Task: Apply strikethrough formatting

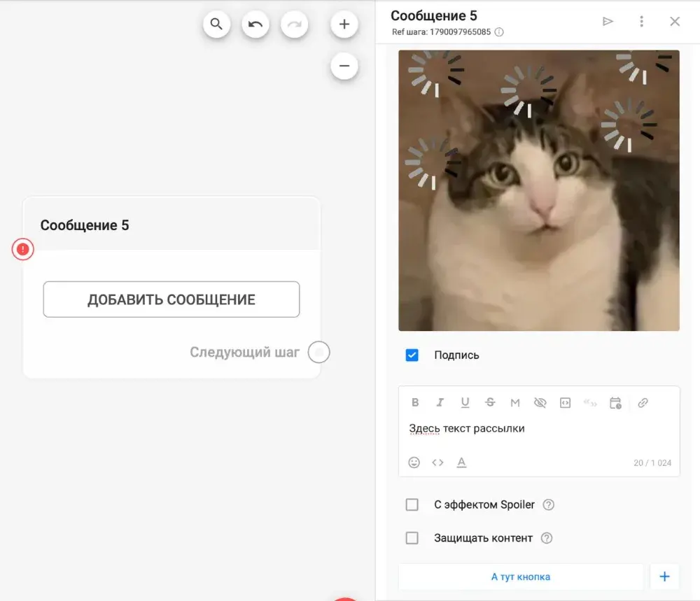Action: coord(490,402)
